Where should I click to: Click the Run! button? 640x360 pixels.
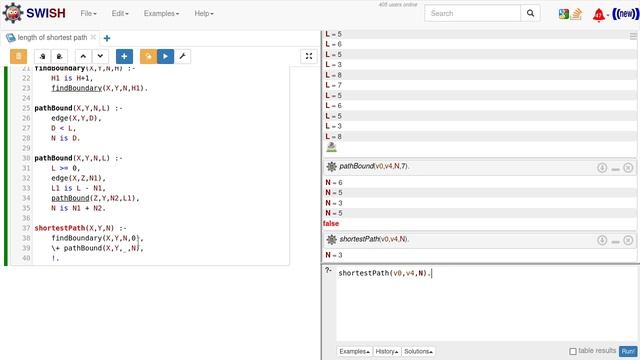pos(628,351)
